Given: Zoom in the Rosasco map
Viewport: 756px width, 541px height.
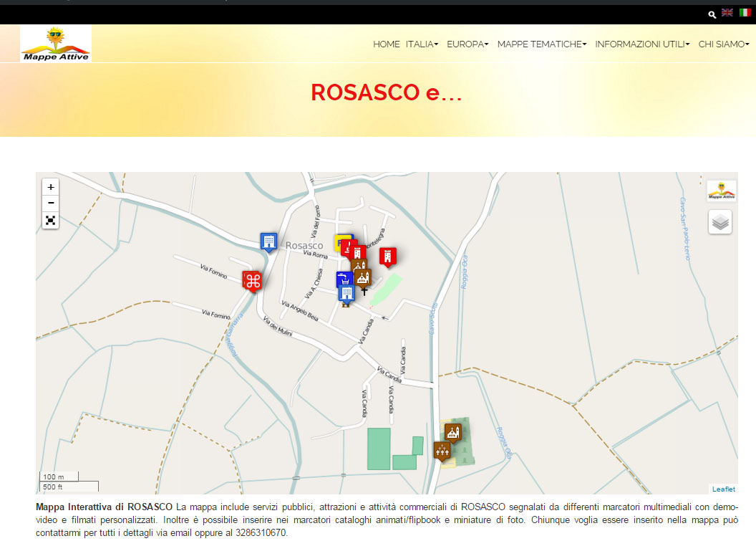Looking at the screenshot, I should 51,187.
